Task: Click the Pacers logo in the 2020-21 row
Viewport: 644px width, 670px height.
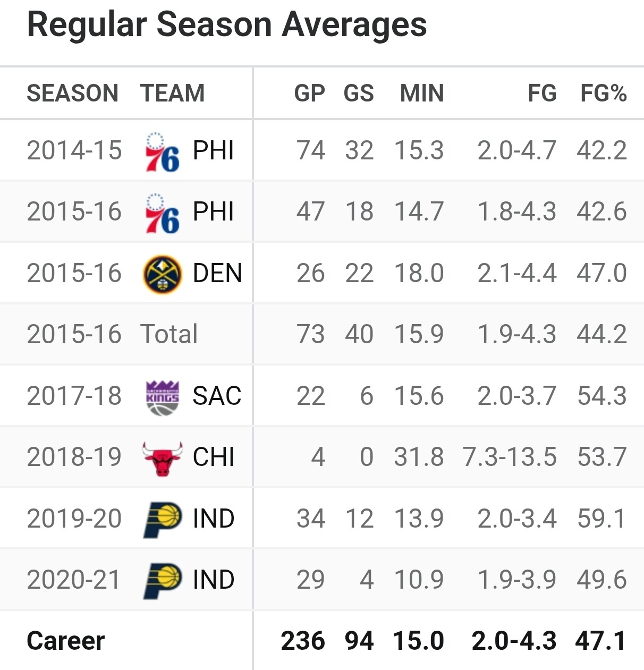Action: tap(163, 580)
